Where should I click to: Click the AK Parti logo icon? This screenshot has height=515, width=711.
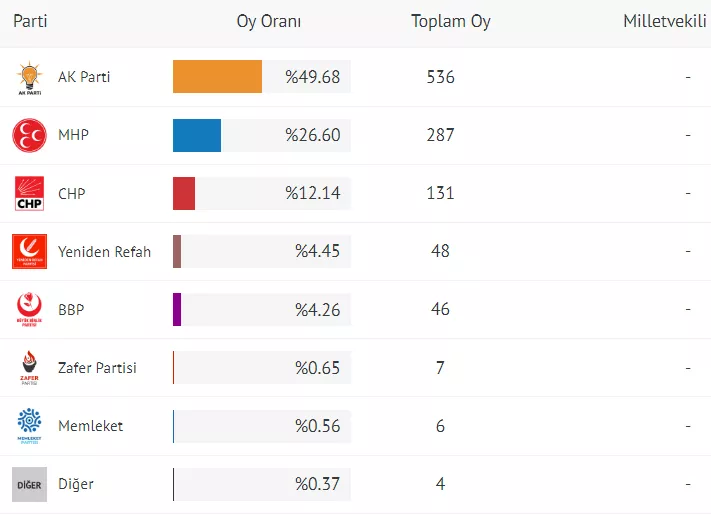point(29,78)
